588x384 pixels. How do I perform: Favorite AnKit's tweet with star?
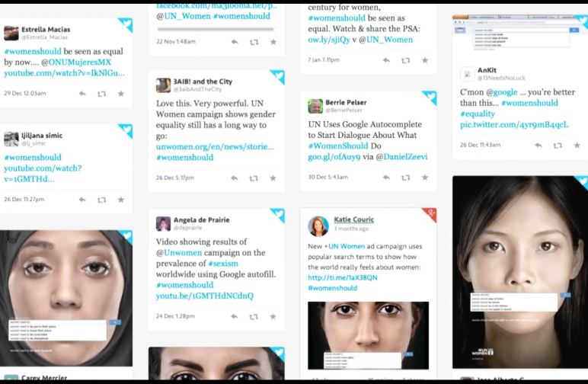577,145
